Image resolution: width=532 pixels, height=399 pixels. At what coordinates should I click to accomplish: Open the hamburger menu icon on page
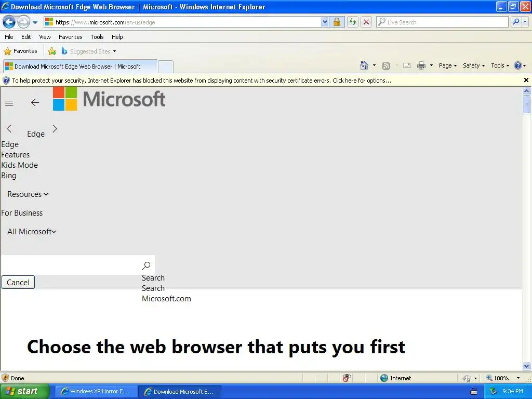(x=9, y=103)
